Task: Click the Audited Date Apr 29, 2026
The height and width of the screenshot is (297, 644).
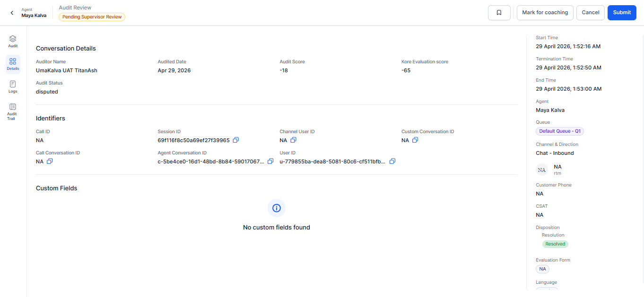Action: pos(174,70)
